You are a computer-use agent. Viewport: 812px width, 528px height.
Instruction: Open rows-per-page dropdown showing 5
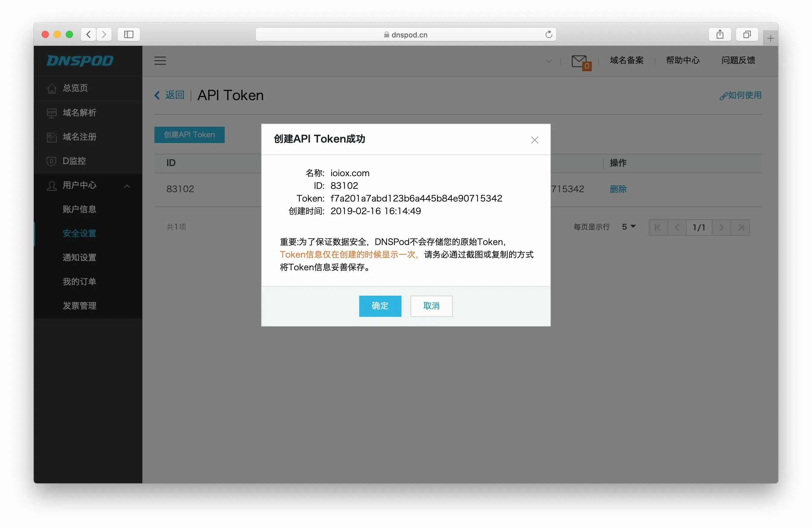tap(628, 227)
